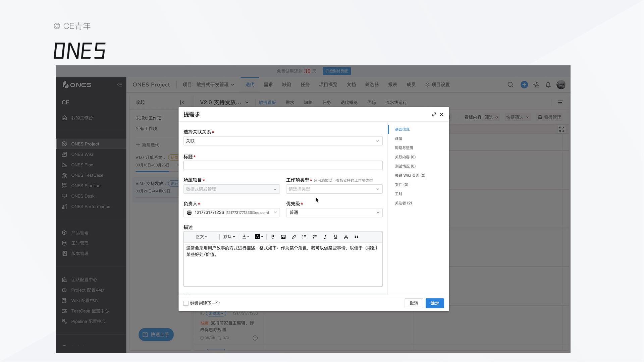
Task: Check 继续创建下一个 checkbox
Action: pyautogui.click(x=186, y=303)
